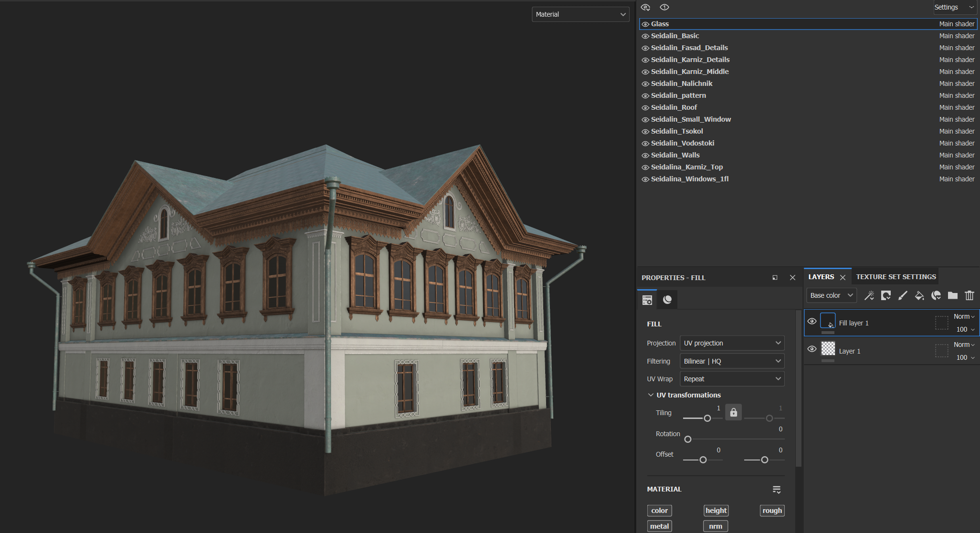This screenshot has height=533, width=980.
Task: Collapse the UV transformations section
Action: pos(651,395)
